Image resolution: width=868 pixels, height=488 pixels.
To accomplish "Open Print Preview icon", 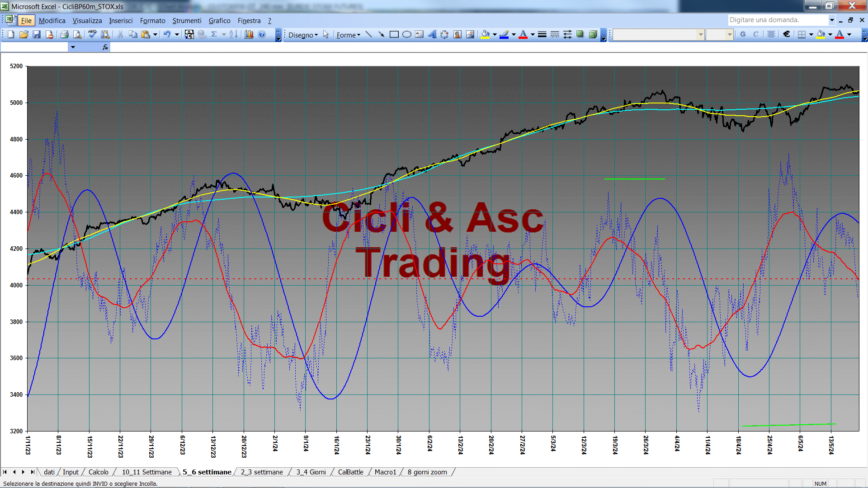I will pyautogui.click(x=77, y=34).
